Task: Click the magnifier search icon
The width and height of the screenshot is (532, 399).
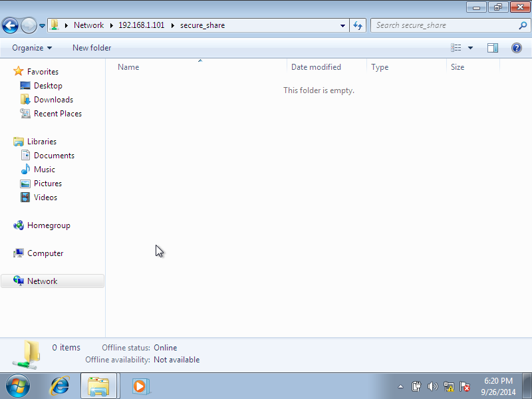Action: (x=523, y=25)
